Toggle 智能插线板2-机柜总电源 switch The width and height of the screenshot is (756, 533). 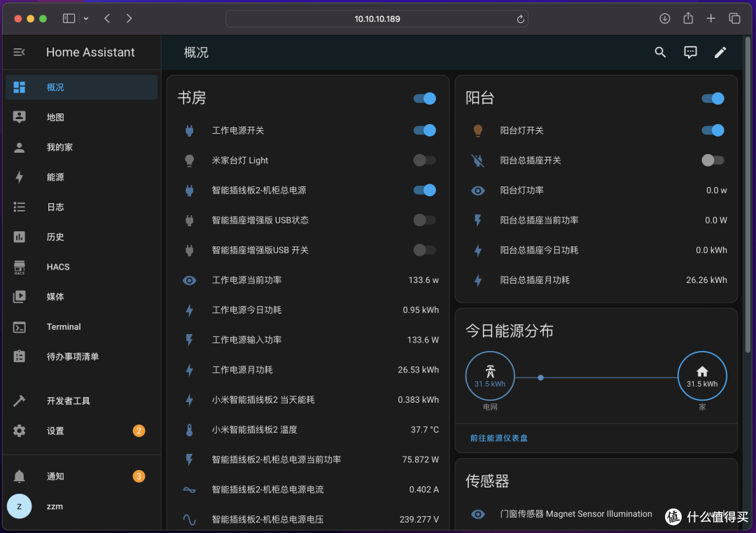pyautogui.click(x=425, y=190)
